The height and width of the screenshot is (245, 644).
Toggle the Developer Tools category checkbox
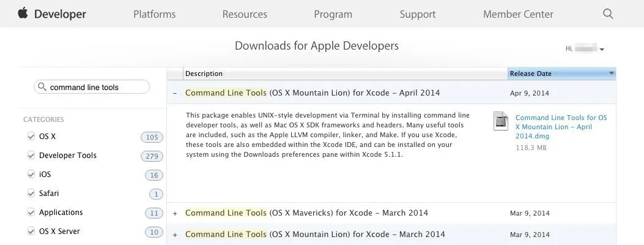coord(31,156)
